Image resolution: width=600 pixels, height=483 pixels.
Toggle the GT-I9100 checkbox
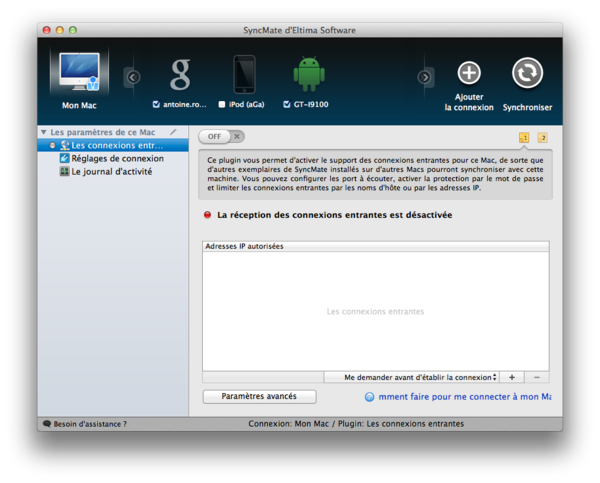point(287,104)
